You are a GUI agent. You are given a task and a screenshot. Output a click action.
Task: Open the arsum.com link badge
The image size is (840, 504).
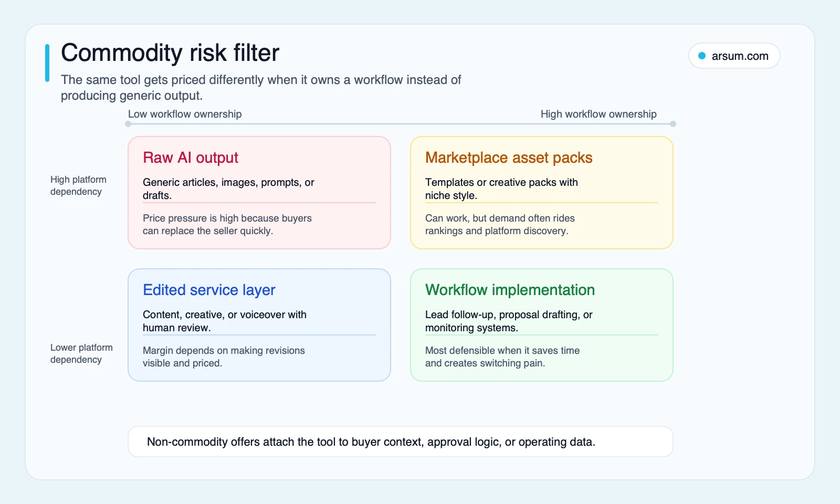(734, 56)
